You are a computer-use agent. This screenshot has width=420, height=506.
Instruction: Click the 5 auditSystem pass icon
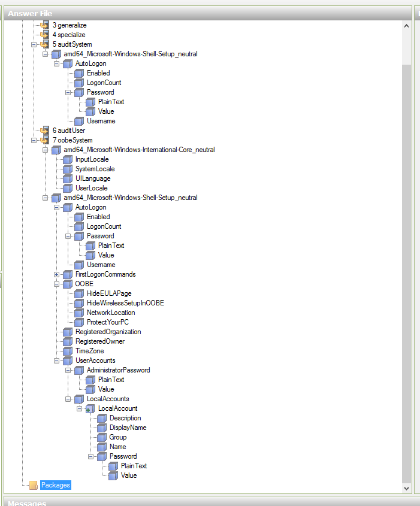(x=44, y=44)
